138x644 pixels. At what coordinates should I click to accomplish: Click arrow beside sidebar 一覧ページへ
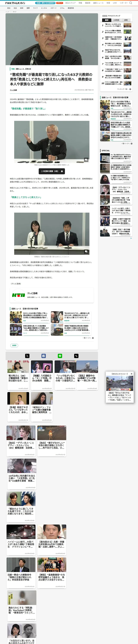coord(131,144)
